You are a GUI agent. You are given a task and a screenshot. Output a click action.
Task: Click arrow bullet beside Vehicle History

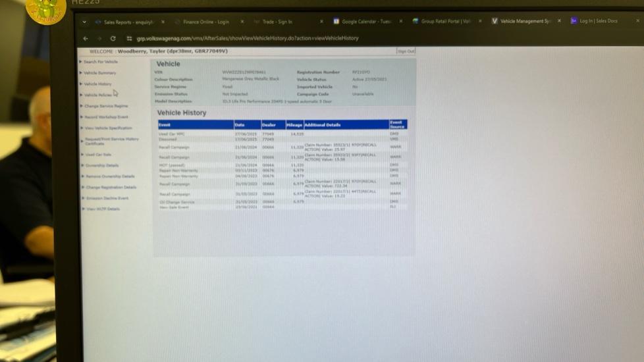pyautogui.click(x=81, y=84)
